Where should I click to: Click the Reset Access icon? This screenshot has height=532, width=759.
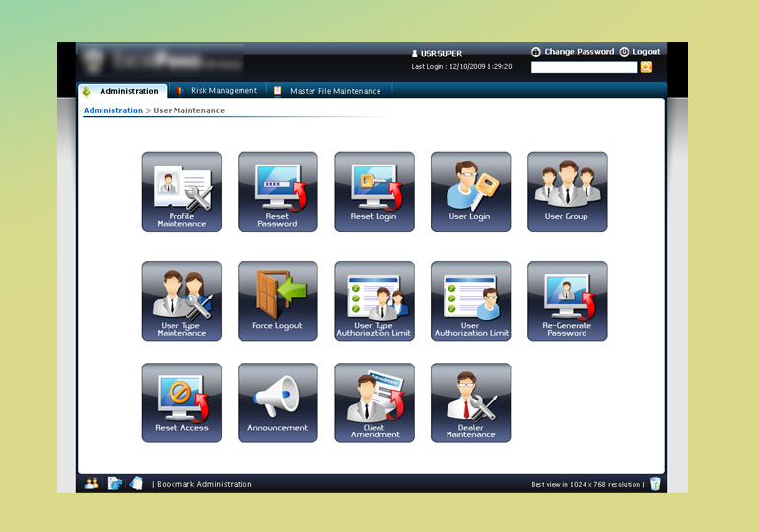tap(181, 402)
